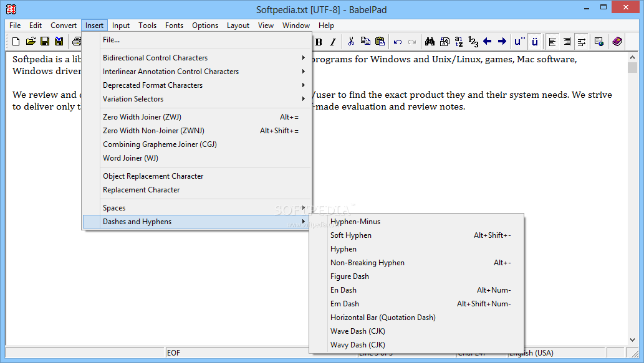Screen dimensions: 644x363
Task: Paste from clipboard icon
Action: [380, 42]
